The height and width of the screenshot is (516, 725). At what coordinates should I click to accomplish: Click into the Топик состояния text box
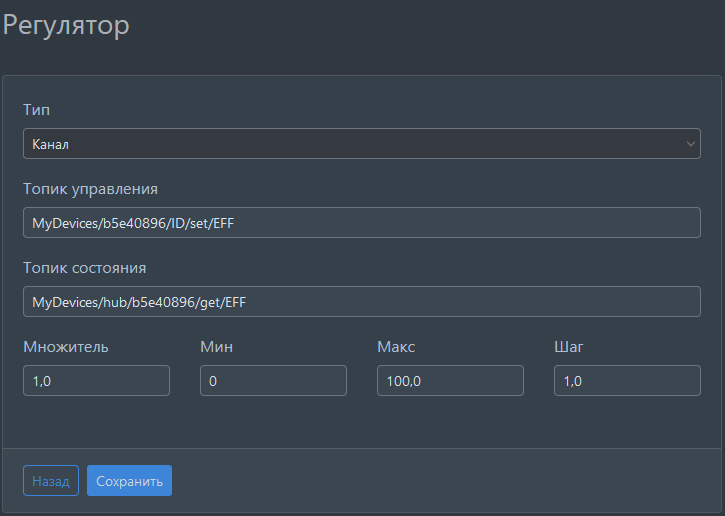click(x=361, y=302)
